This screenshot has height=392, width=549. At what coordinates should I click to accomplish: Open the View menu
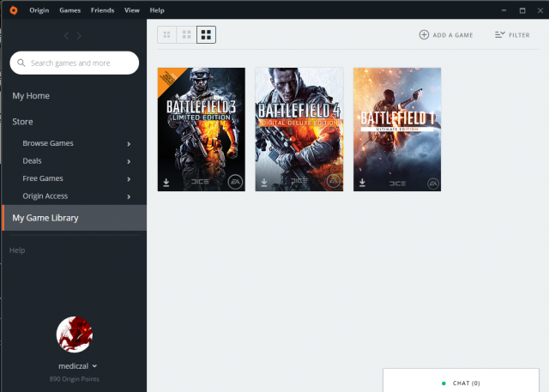click(x=132, y=10)
